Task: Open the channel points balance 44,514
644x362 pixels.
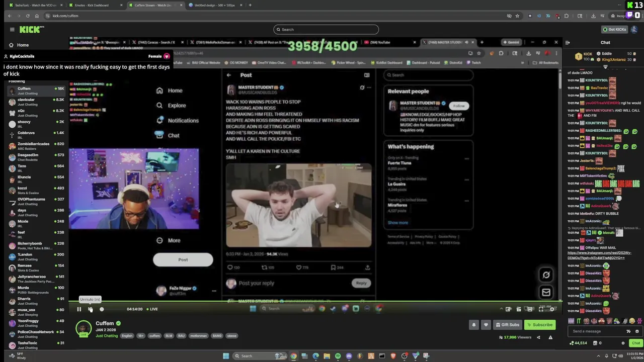Action: pos(578,343)
